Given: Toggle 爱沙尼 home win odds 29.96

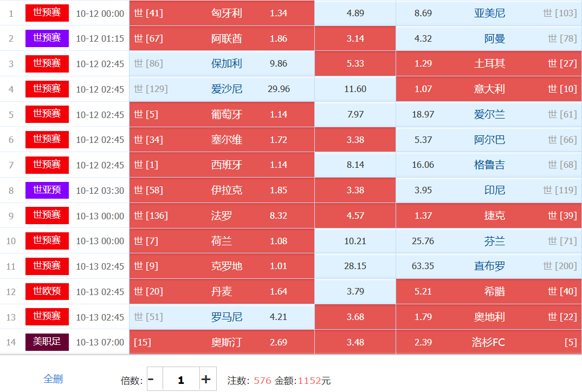Looking at the screenshot, I should click(x=279, y=89).
